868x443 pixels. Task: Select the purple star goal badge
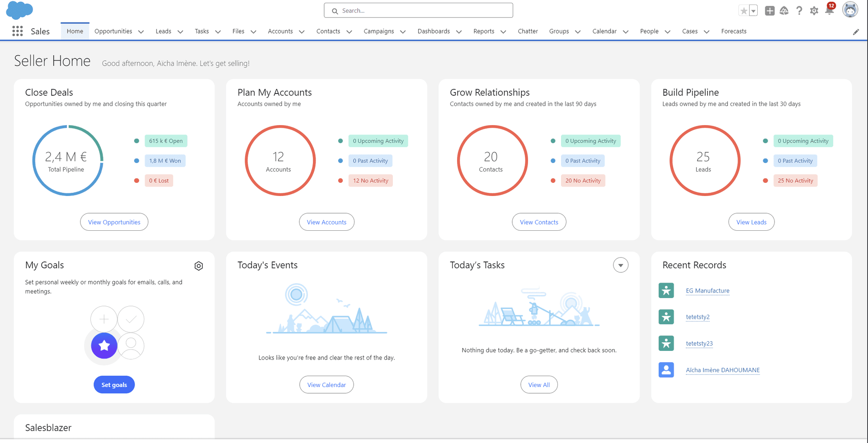click(104, 346)
